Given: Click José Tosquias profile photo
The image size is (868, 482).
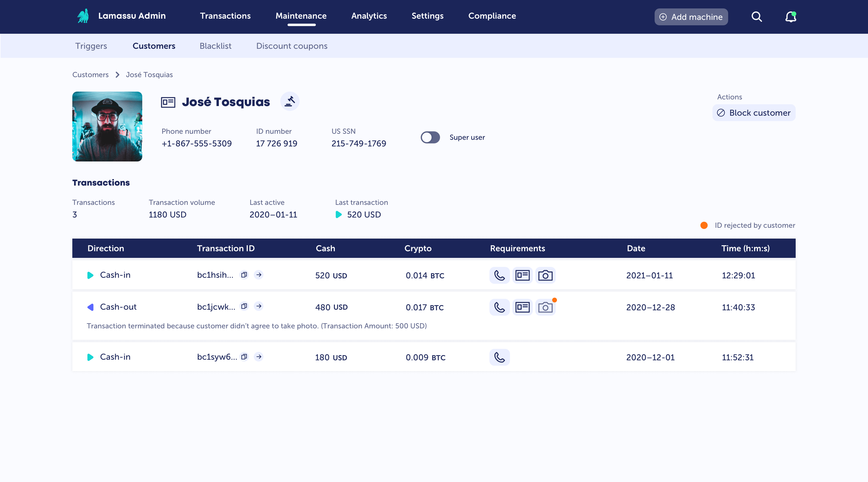Looking at the screenshot, I should [107, 126].
